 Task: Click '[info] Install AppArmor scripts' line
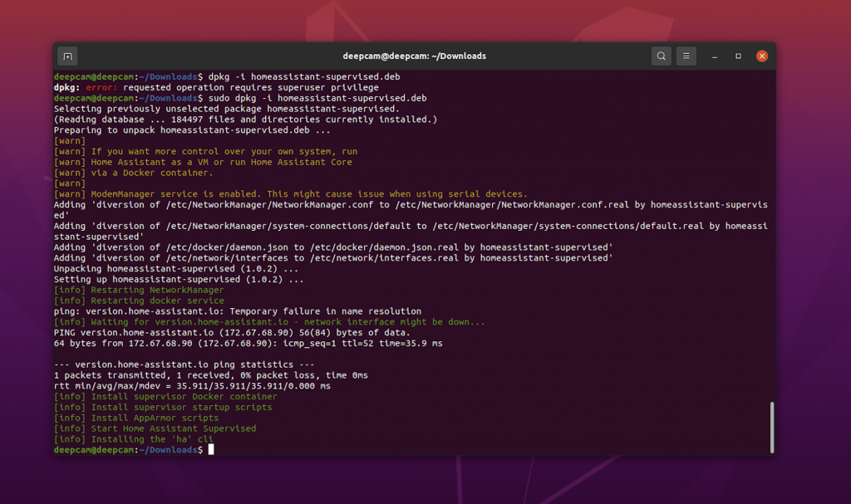tap(136, 418)
